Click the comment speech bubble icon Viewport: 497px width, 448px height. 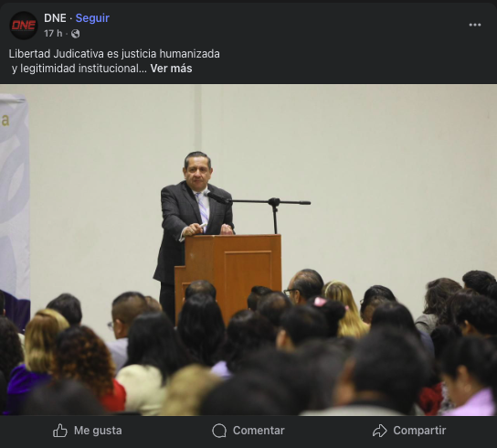219,431
